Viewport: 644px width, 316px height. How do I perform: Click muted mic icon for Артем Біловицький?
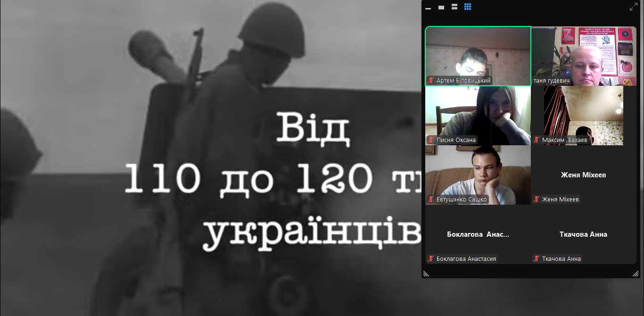click(431, 81)
